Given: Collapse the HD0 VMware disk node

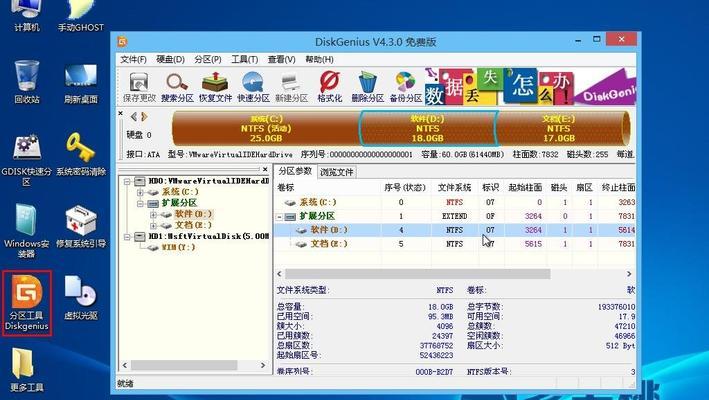Looking at the screenshot, I should 128,182.
